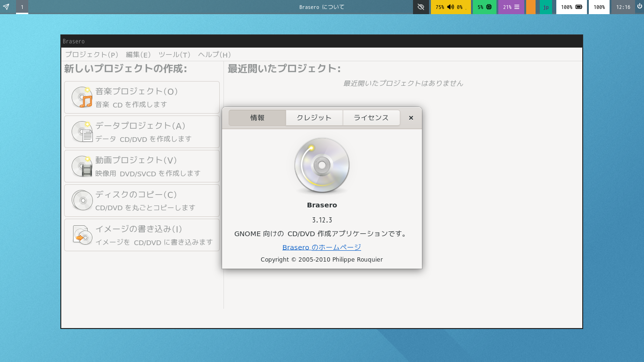Click the memory usage icon showing 21%
This screenshot has height=362, width=644.
coord(517,7)
